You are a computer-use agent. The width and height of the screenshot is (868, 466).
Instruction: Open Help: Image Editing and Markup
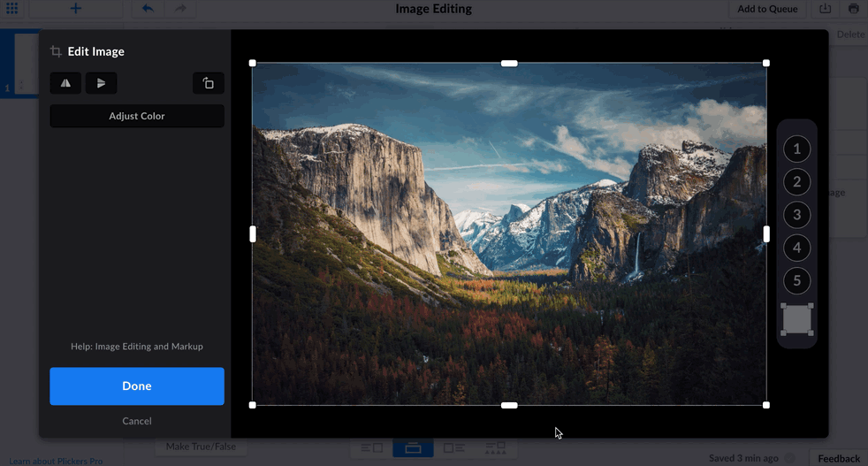coord(137,347)
